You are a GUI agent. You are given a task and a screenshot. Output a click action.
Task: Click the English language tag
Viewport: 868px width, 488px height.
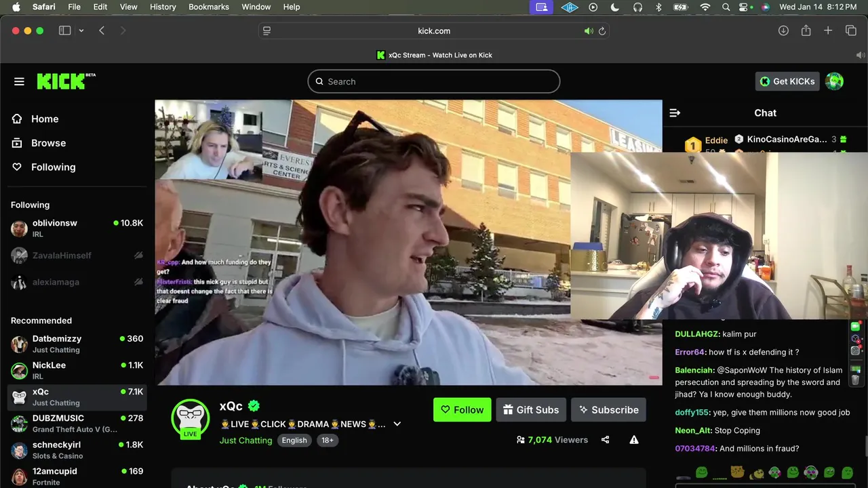pos(294,440)
